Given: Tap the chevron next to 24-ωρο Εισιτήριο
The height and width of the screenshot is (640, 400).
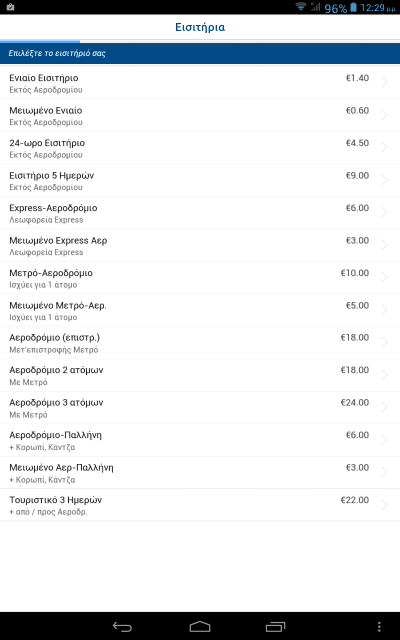Looking at the screenshot, I should coord(384,147).
